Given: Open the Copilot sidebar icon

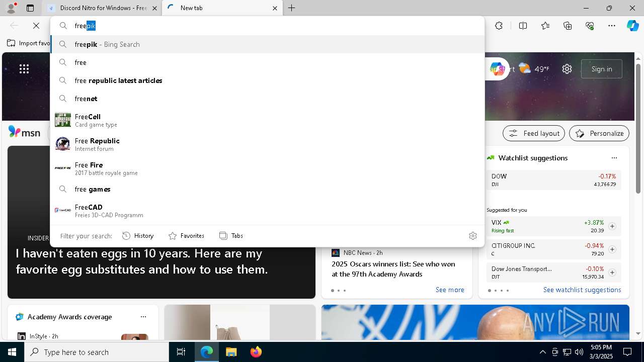Looking at the screenshot, I should tap(632, 26).
